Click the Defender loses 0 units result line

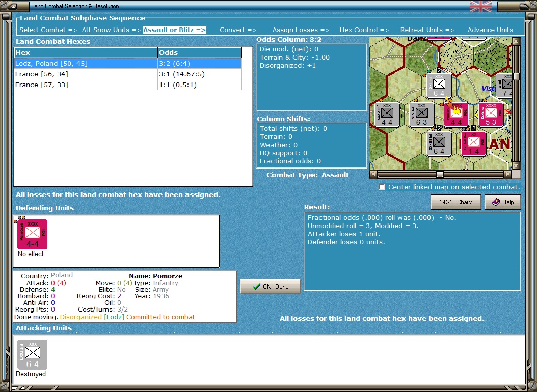tap(346, 242)
